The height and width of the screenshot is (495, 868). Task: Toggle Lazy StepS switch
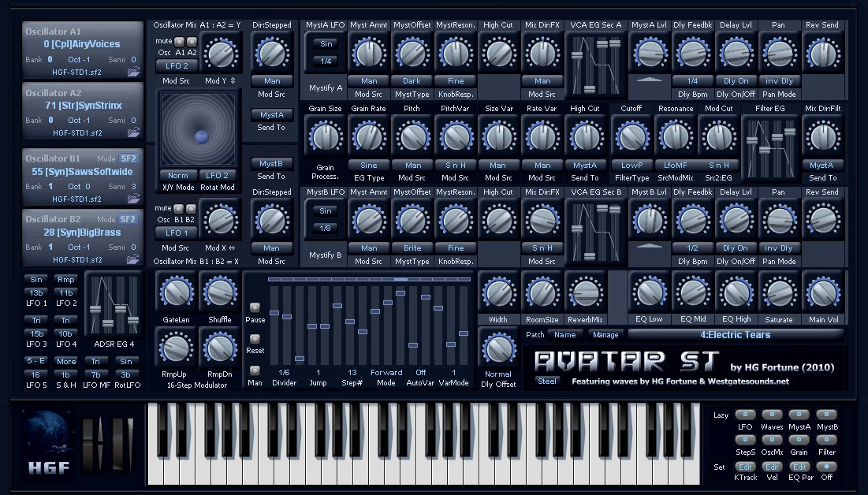coord(745,440)
